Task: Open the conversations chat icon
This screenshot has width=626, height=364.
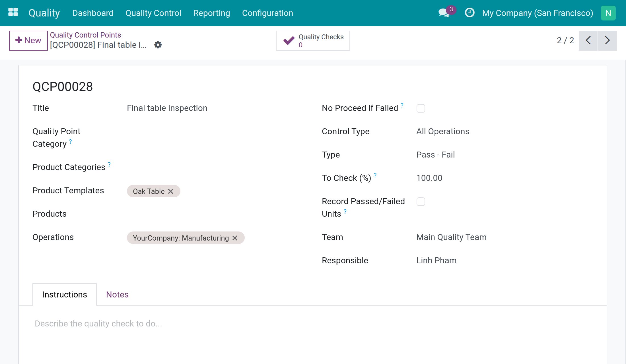Action: [x=444, y=13]
